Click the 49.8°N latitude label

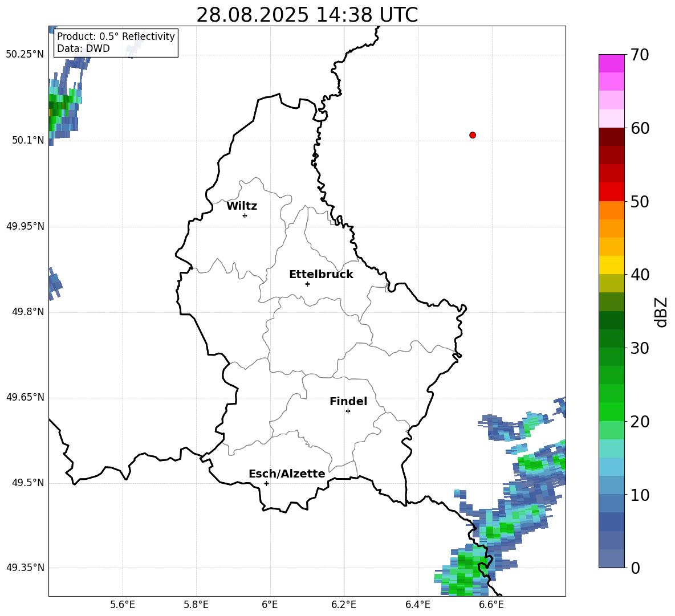tap(28, 312)
